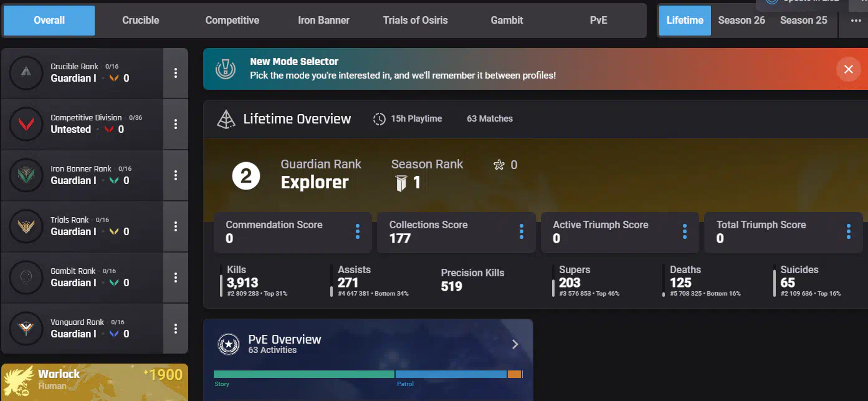
Task: Open the Trials of Osiris tab
Action: [x=416, y=21]
